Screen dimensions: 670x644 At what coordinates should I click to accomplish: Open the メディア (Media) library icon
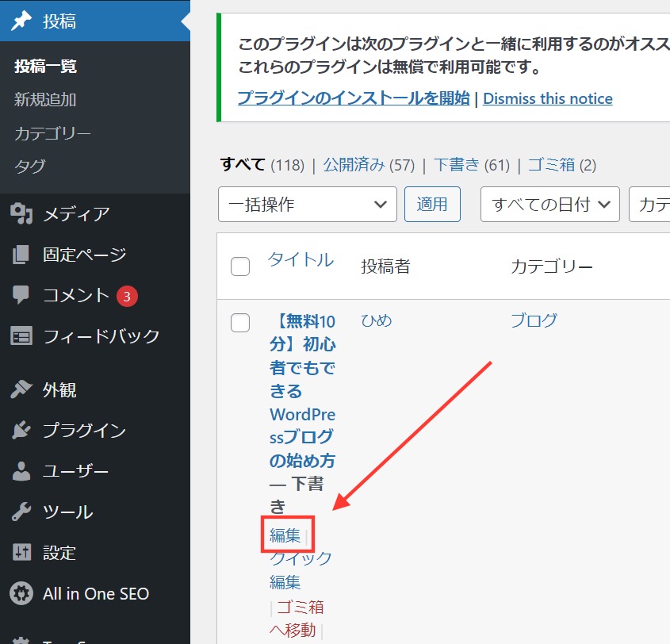tap(19, 213)
